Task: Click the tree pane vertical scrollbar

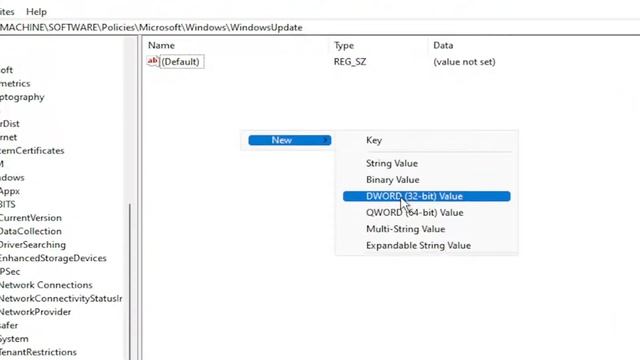Action: tap(130, 282)
